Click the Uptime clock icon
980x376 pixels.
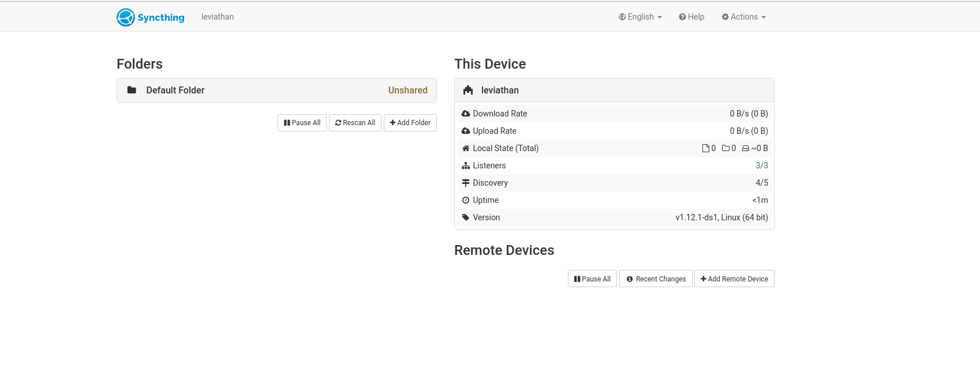(466, 200)
